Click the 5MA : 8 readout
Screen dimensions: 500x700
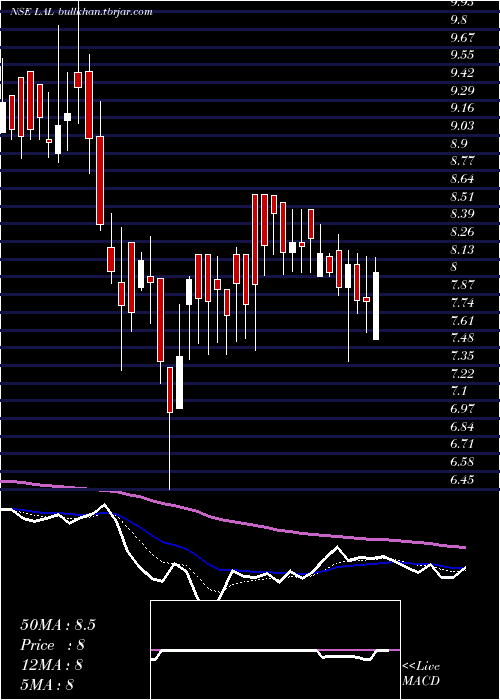(46, 684)
